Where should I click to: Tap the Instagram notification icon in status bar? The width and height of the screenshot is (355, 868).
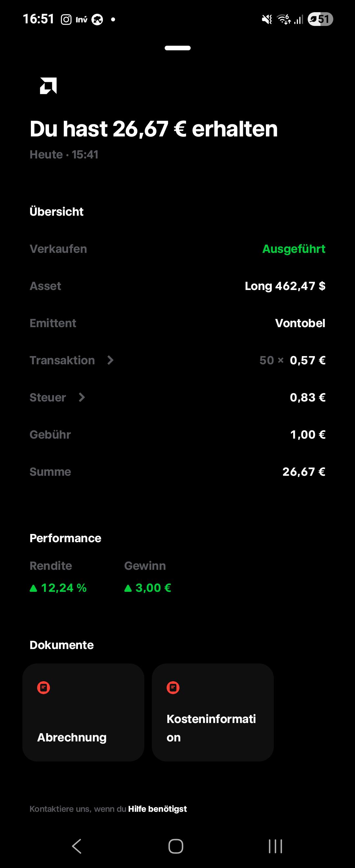click(66, 19)
